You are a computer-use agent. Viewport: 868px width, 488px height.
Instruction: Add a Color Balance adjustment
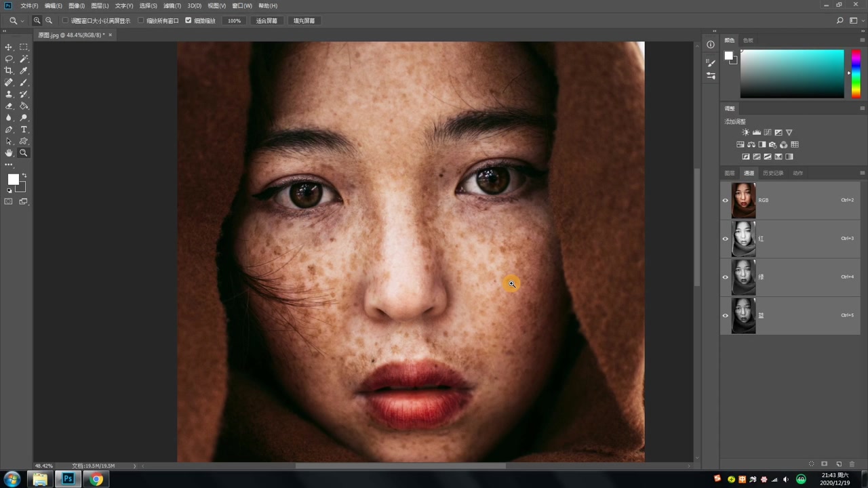[751, 144]
